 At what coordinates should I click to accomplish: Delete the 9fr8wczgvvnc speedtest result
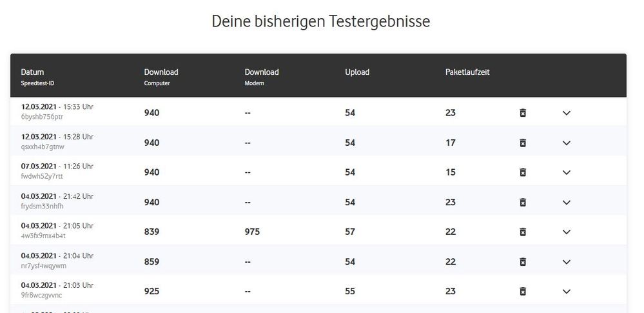[x=523, y=291]
